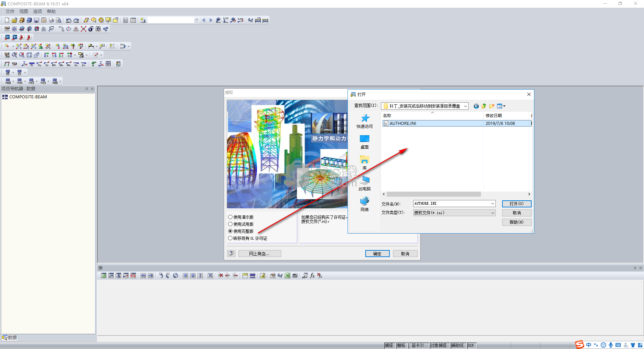This screenshot has height=349, width=644.
Task: Click the Open folder toolbar icon
Action: click(x=14, y=20)
